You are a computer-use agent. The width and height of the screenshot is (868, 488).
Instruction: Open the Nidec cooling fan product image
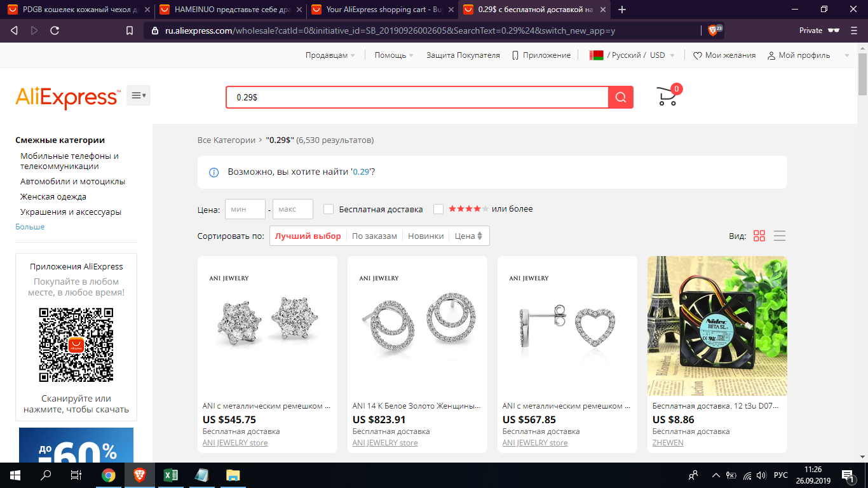[x=717, y=326]
